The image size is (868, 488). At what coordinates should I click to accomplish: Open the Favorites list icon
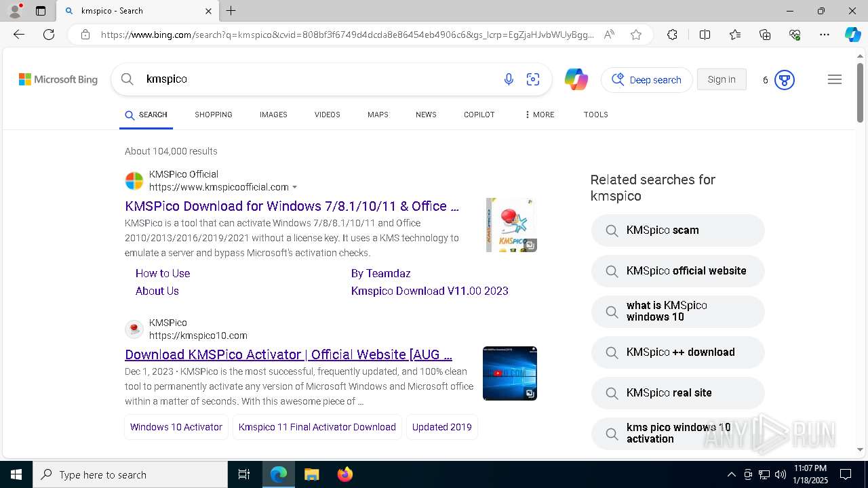[x=735, y=35]
